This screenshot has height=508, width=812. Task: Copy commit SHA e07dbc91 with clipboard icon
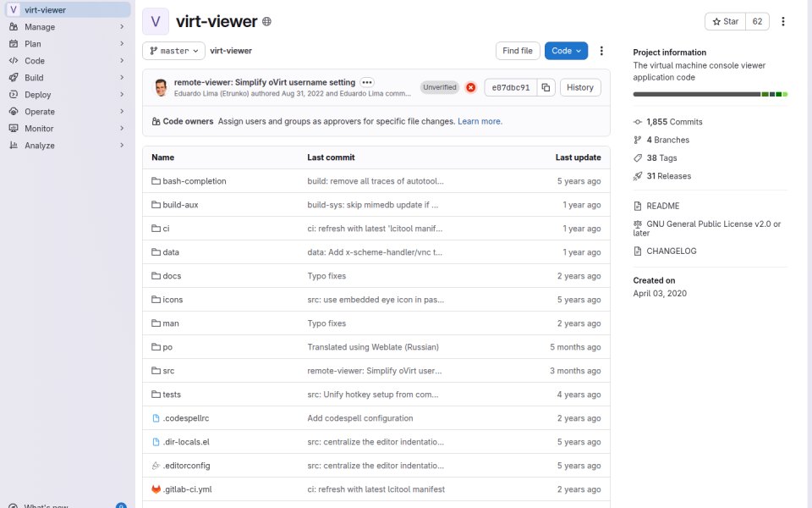pos(546,87)
